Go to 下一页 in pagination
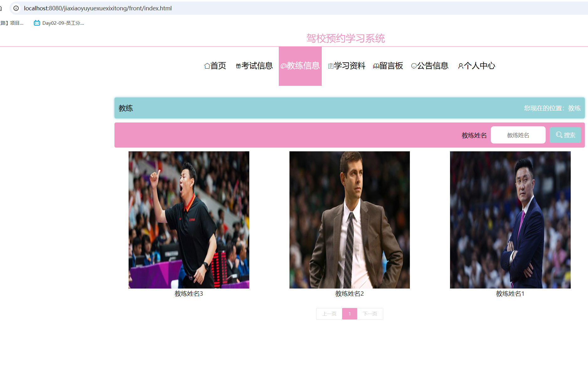 [370, 314]
